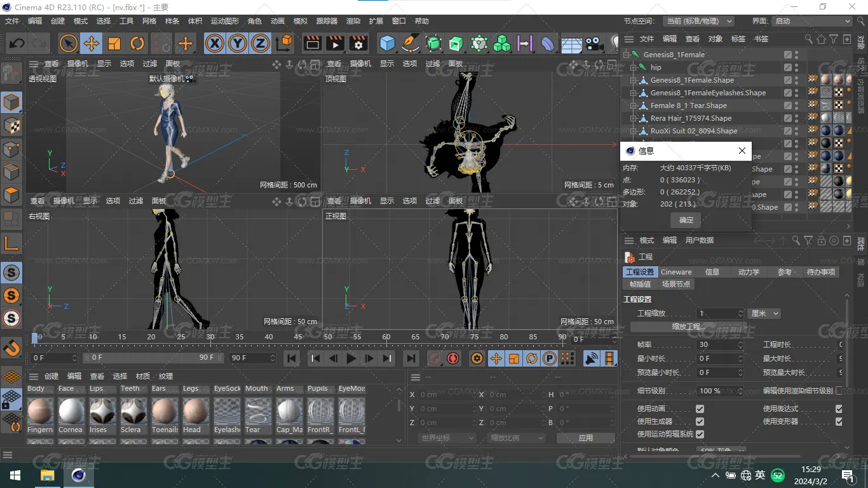This screenshot has height=488, width=868.
Task: Click the Enable Snap magnet icon
Action: pos(11,347)
